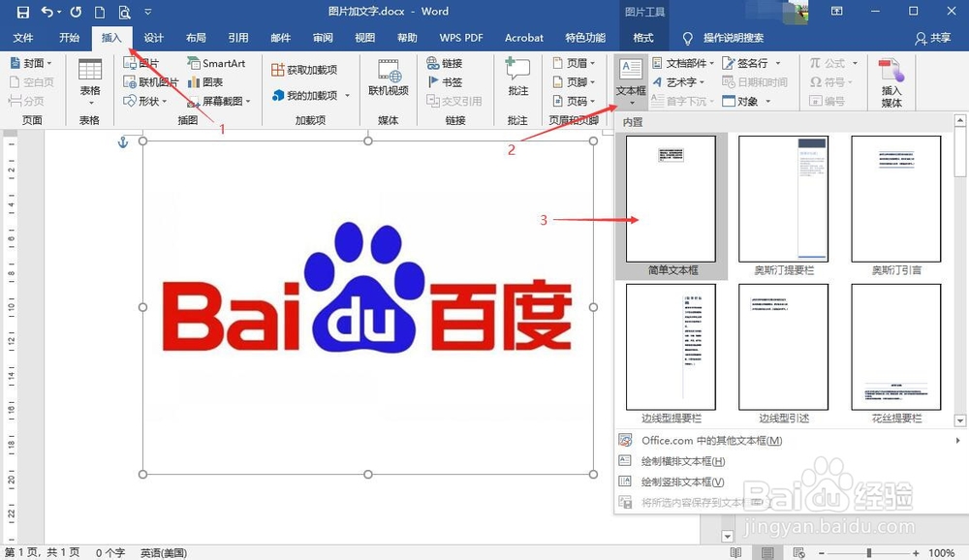
Task: Insert an object with 对象
Action: pyautogui.click(x=746, y=101)
